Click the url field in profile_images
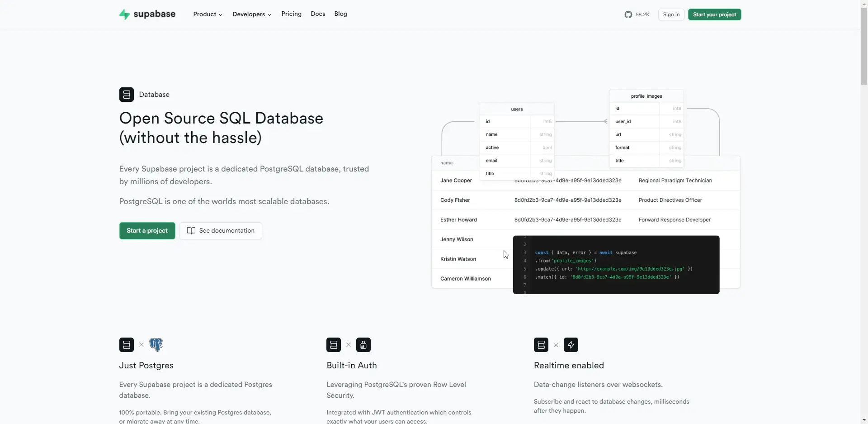The image size is (868, 424). (618, 135)
